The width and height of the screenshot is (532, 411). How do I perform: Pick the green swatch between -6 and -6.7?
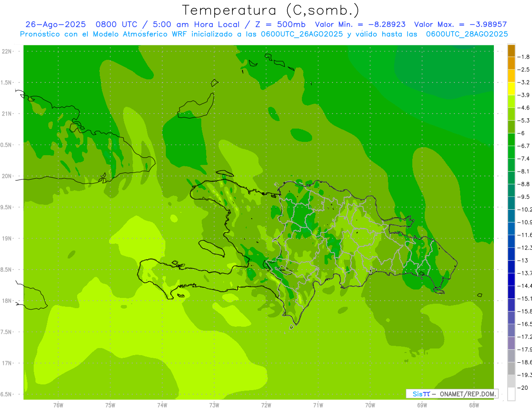click(x=511, y=140)
